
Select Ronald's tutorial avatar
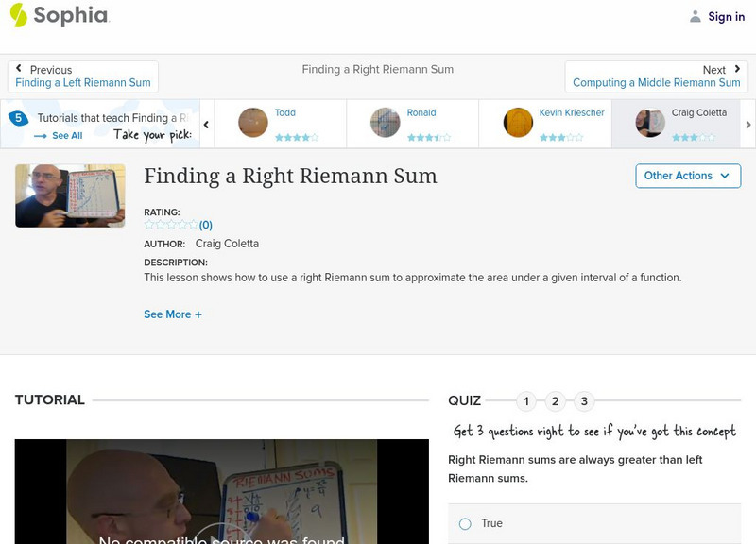386,123
